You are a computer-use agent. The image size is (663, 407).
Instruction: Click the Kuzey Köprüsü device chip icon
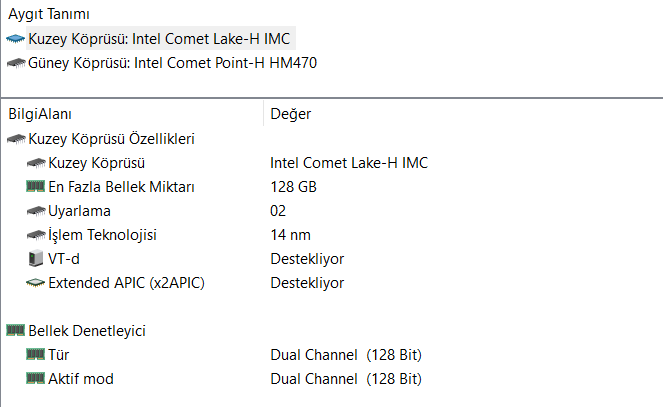[x=16, y=39]
